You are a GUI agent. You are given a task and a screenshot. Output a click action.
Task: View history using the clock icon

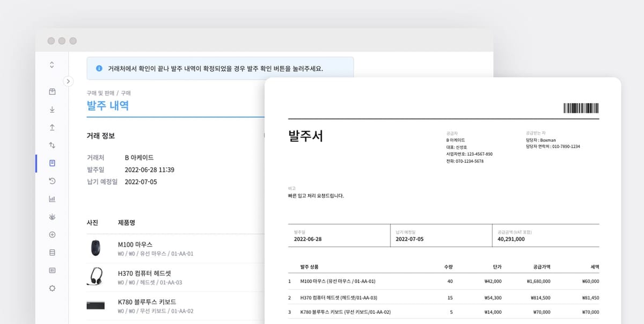[x=52, y=182]
